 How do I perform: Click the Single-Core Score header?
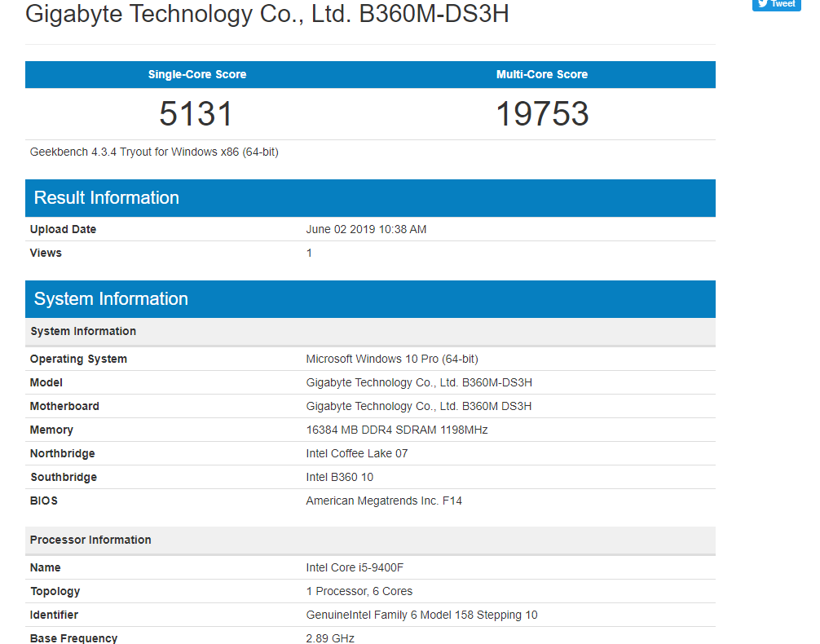click(197, 74)
